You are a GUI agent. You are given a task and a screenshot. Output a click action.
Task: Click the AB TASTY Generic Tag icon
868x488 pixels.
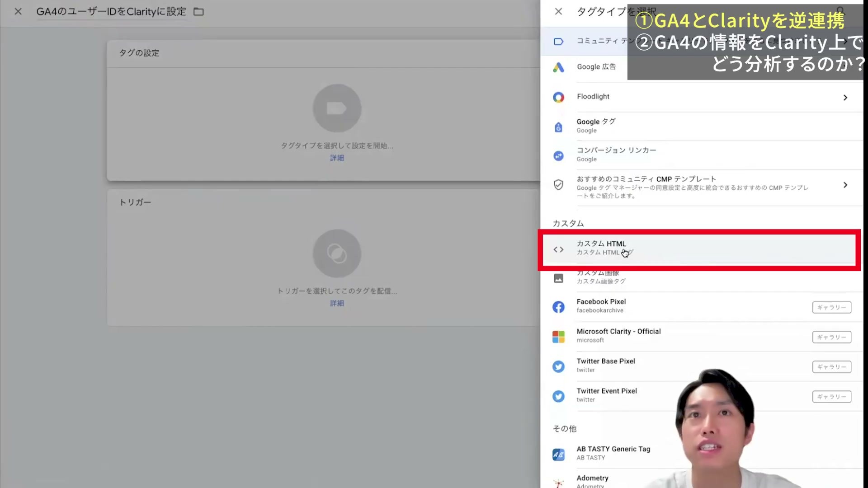tap(559, 455)
